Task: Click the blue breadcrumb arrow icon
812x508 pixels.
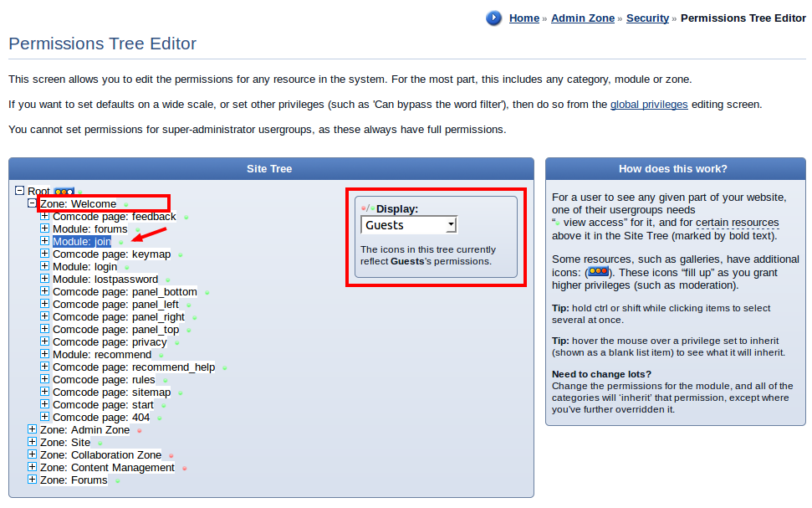Action: point(494,18)
